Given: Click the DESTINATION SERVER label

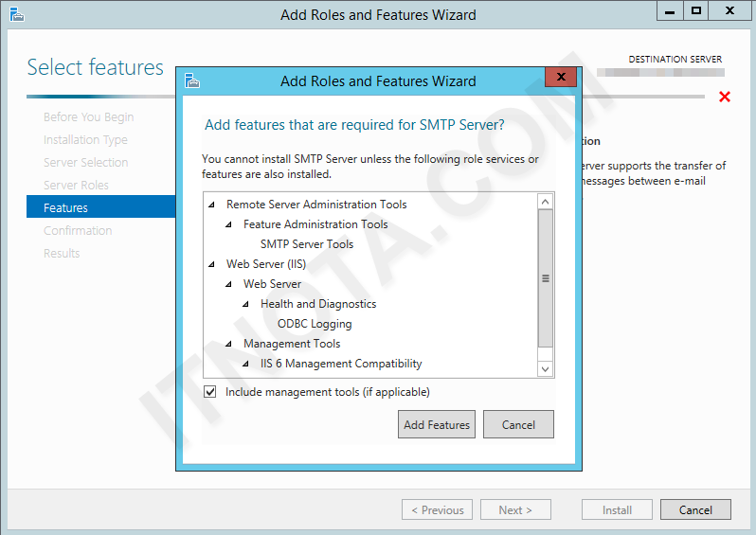Looking at the screenshot, I should [675, 60].
